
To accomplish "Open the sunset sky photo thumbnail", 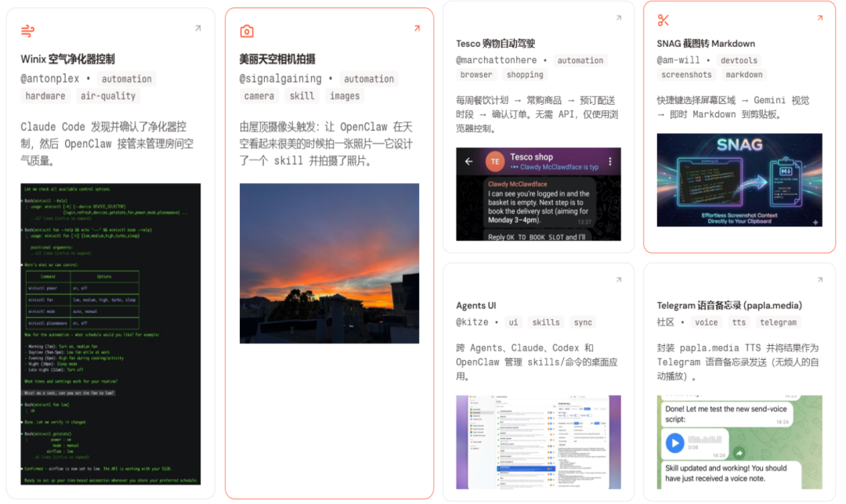I will (329, 263).
